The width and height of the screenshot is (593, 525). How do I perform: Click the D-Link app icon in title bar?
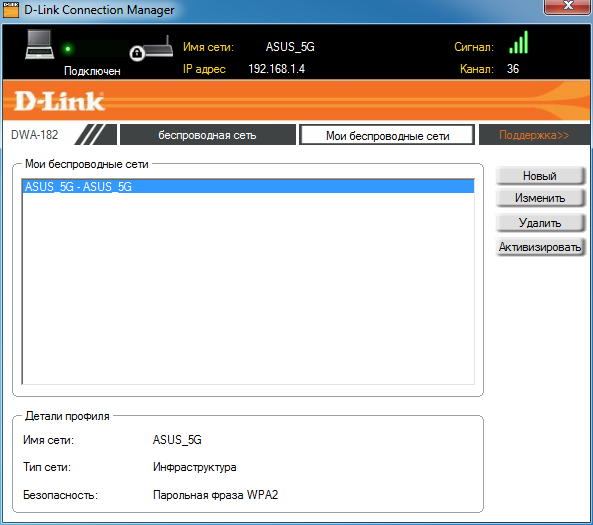[11, 9]
